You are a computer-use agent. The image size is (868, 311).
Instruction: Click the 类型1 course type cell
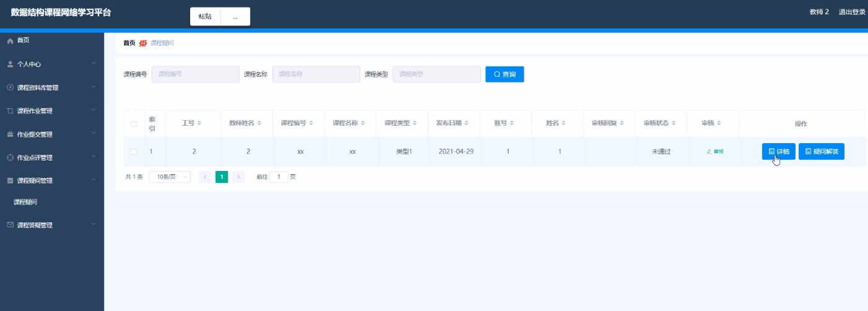pyautogui.click(x=404, y=152)
